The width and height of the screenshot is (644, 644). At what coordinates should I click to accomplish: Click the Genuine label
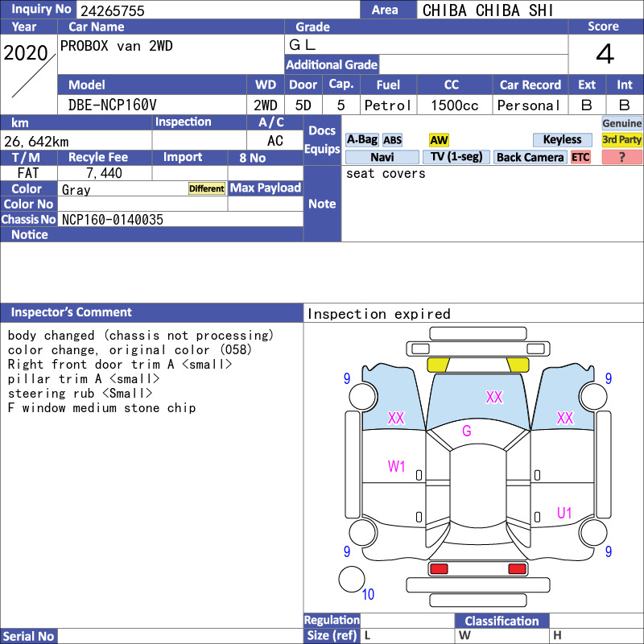(x=621, y=123)
